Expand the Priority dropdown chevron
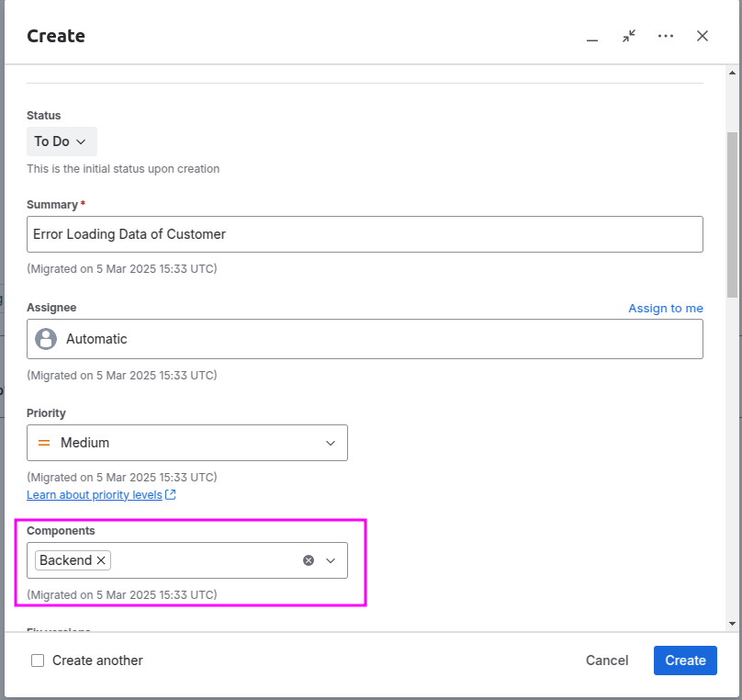Screen dimensions: 742x700 tap(331, 443)
